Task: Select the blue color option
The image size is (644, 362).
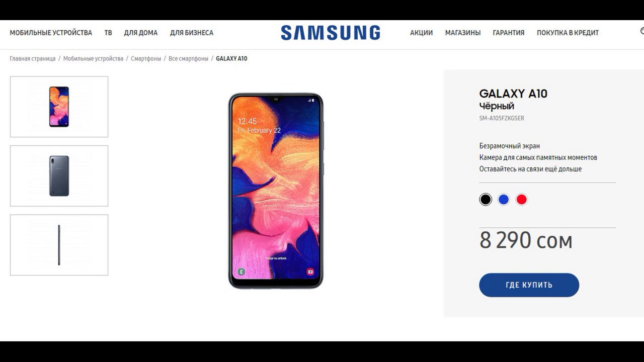Action: tap(504, 200)
